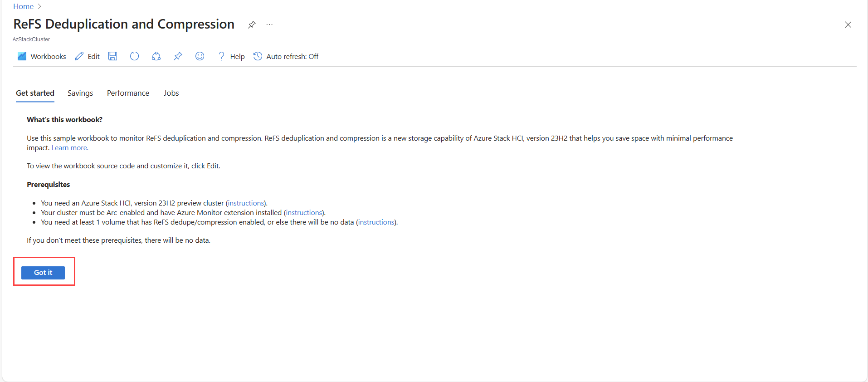The image size is (868, 382).
Task: Click the "What's this workbook?" heading
Action: 64,120
